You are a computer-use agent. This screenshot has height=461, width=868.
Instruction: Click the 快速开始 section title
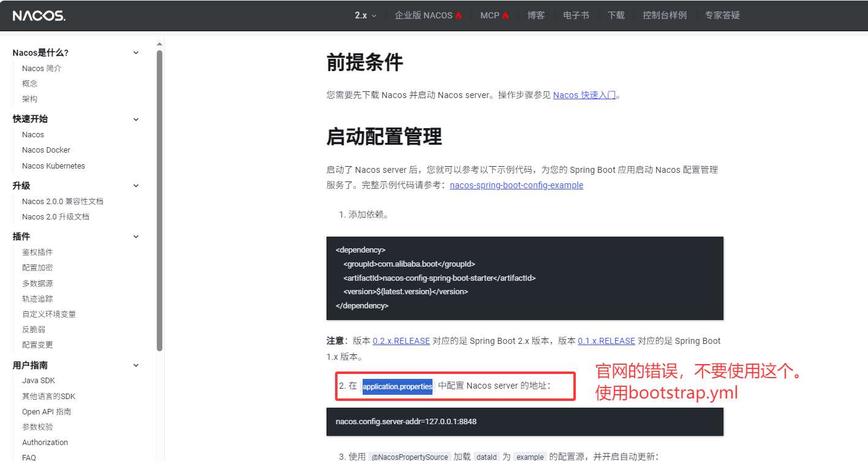[x=30, y=119]
